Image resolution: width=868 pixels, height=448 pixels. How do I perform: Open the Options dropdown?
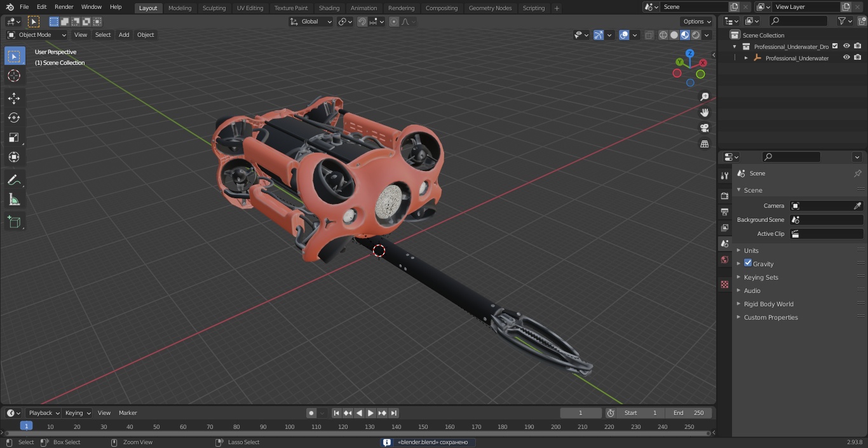[697, 22]
